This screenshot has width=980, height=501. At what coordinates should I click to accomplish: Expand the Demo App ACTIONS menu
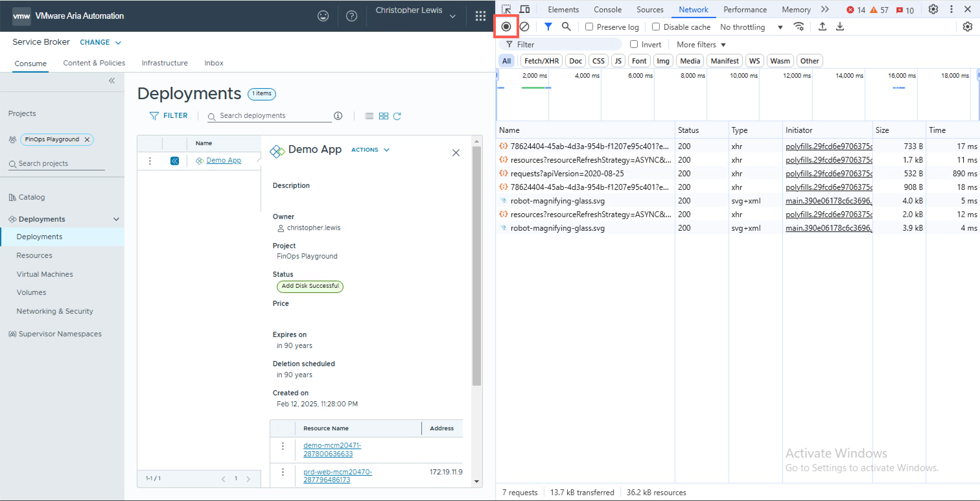tap(370, 150)
